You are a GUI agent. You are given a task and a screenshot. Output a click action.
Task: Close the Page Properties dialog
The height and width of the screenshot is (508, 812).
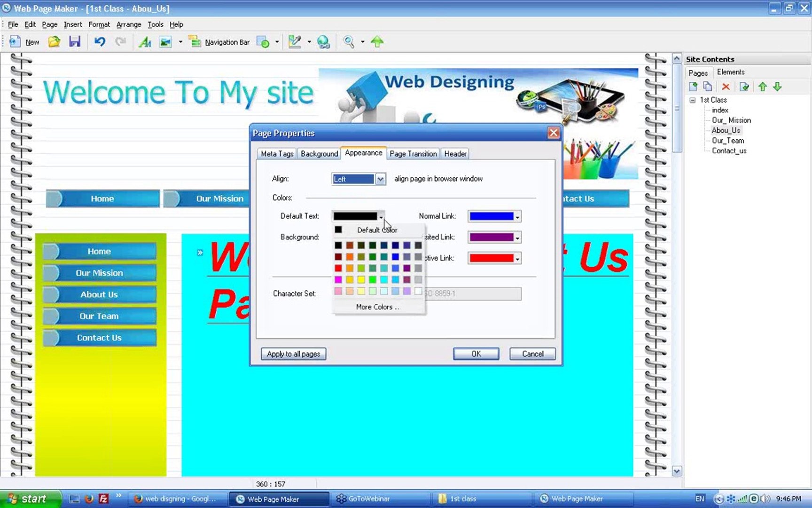(x=554, y=133)
